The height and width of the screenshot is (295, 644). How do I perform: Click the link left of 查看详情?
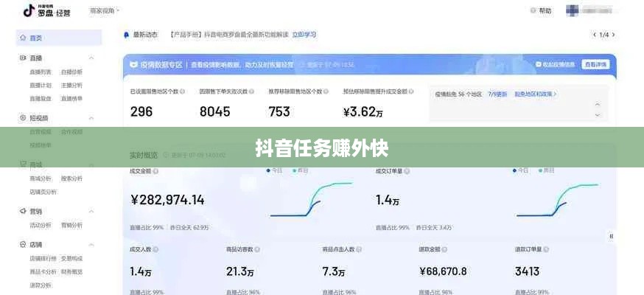pyautogui.click(x=556, y=64)
